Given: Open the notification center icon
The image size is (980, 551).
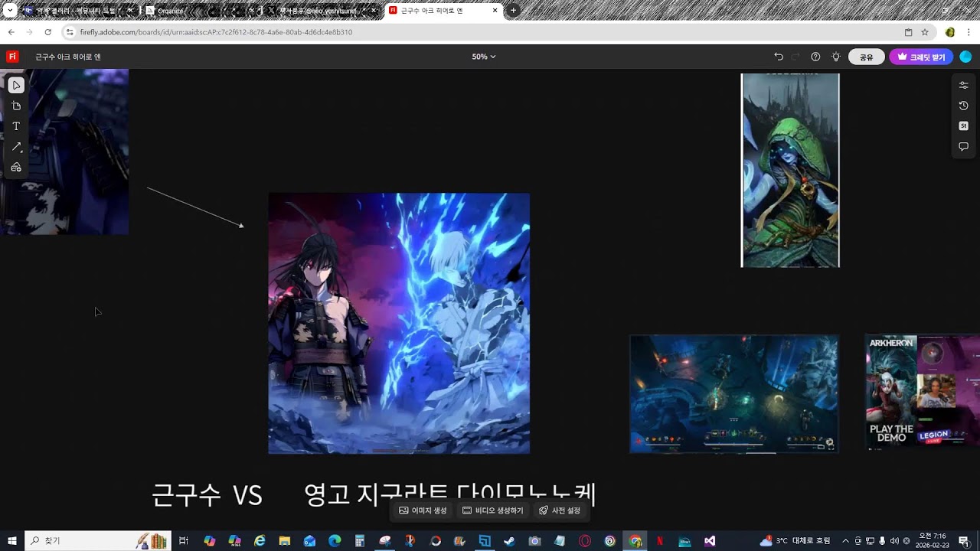Looking at the screenshot, I should 964,541.
